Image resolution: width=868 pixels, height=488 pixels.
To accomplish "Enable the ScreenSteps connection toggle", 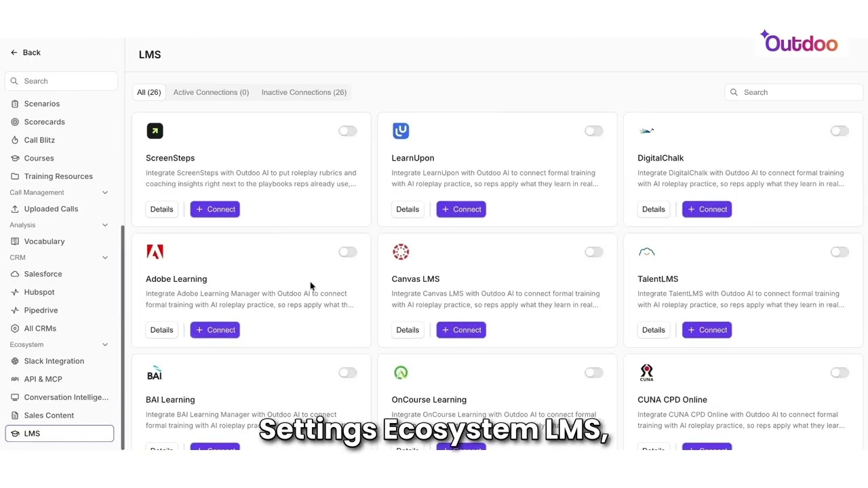I will click(x=348, y=131).
